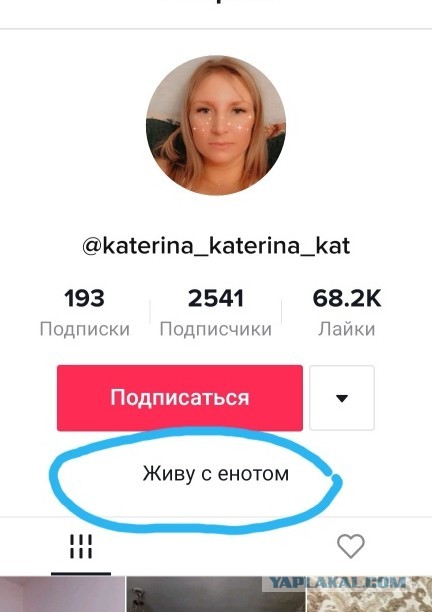The height and width of the screenshot is (612, 432).
Task: Click the Подписчики label
Action: pos(216,329)
